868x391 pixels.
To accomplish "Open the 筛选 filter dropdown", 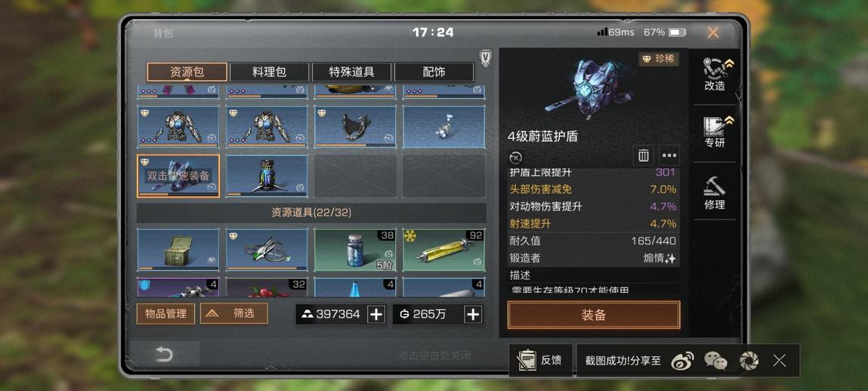I will tap(234, 313).
